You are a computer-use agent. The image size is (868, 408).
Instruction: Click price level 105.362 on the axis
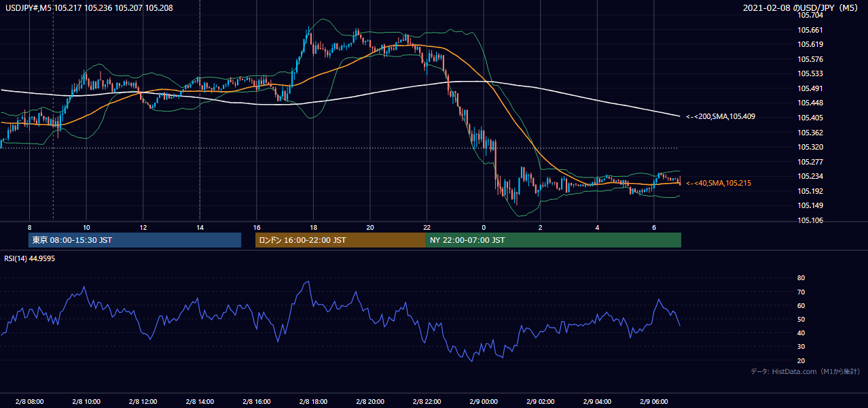(x=810, y=133)
